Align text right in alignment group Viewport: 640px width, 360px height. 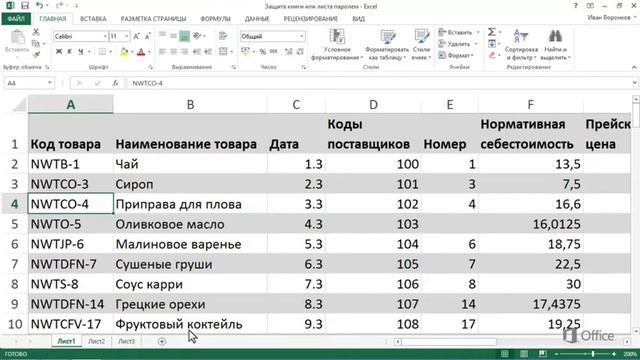point(184,52)
